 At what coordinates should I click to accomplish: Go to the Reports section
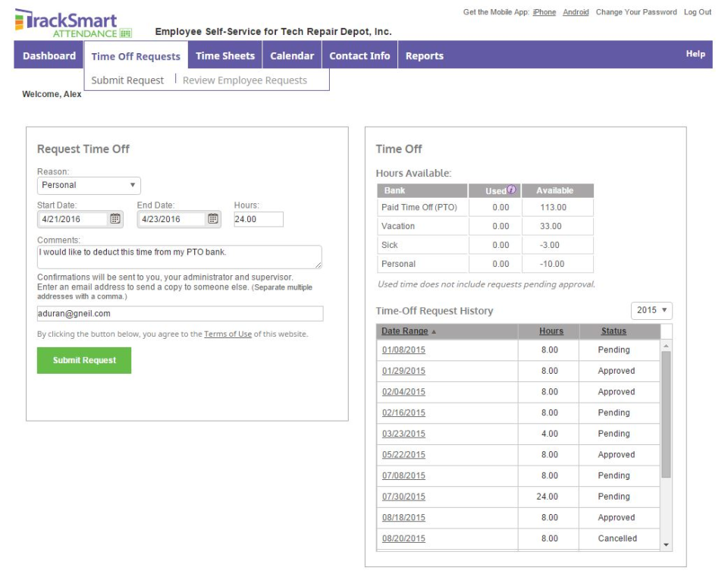point(425,55)
